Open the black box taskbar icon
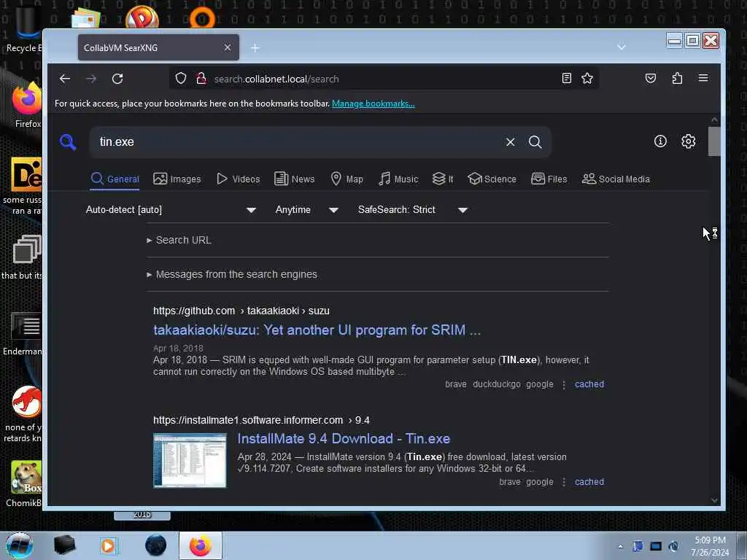This screenshot has width=747, height=560. tap(64, 545)
